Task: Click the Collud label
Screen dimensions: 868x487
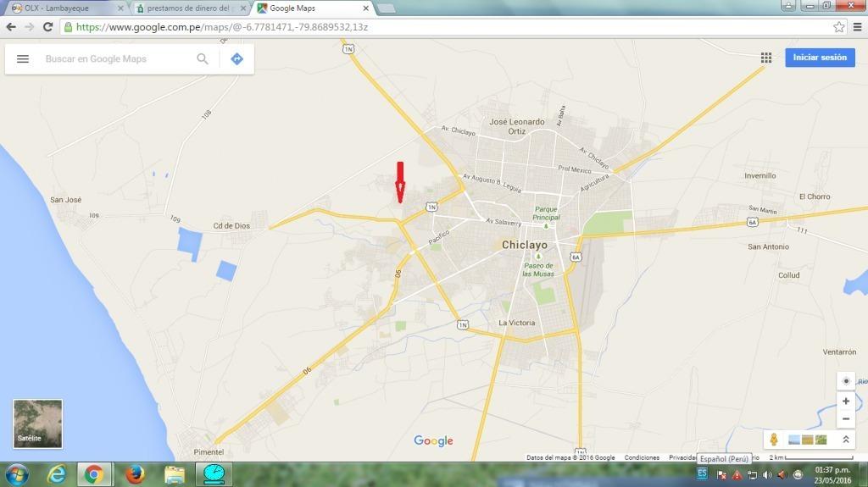Action: click(x=789, y=275)
